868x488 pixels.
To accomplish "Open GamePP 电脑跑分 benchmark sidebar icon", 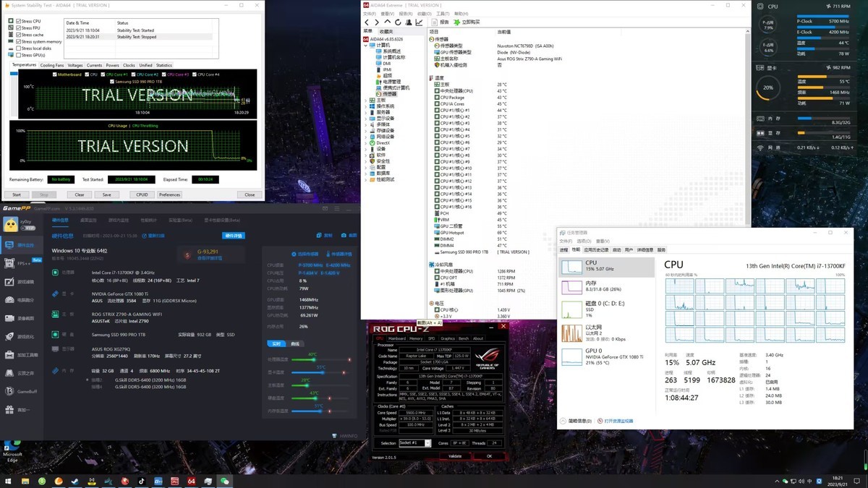I will pos(9,300).
